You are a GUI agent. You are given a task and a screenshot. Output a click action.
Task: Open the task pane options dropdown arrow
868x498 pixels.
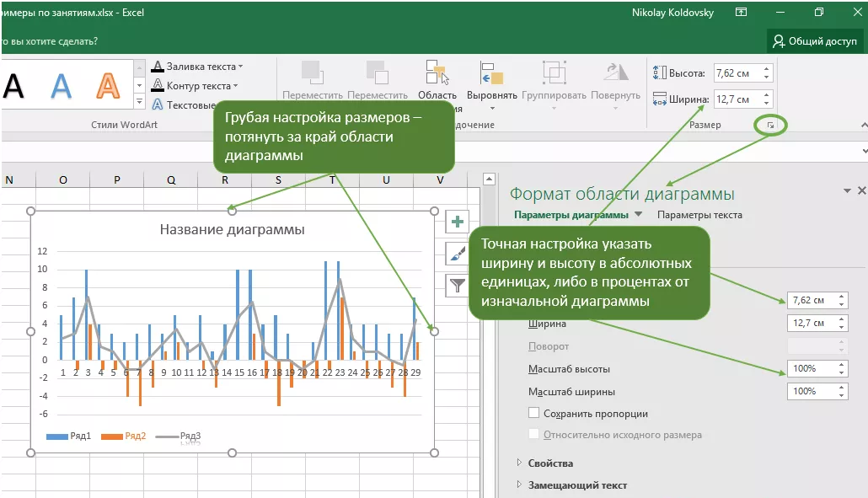(847, 191)
